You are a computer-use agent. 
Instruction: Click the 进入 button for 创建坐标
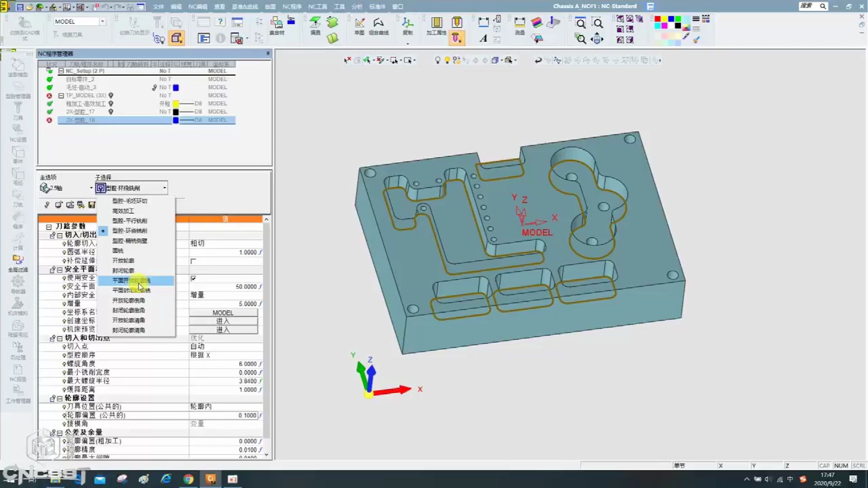tap(223, 321)
